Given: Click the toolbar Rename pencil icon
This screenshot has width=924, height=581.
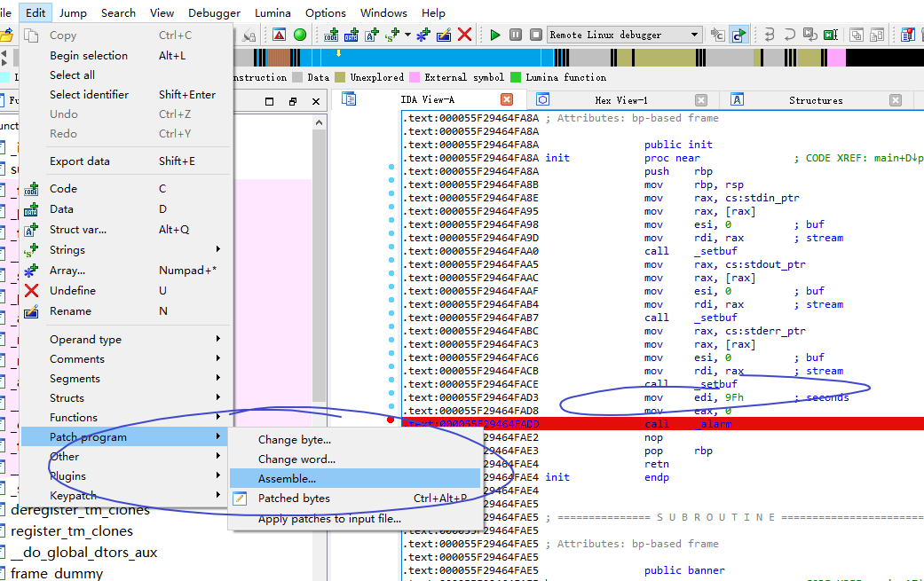Looking at the screenshot, I should [x=444, y=35].
